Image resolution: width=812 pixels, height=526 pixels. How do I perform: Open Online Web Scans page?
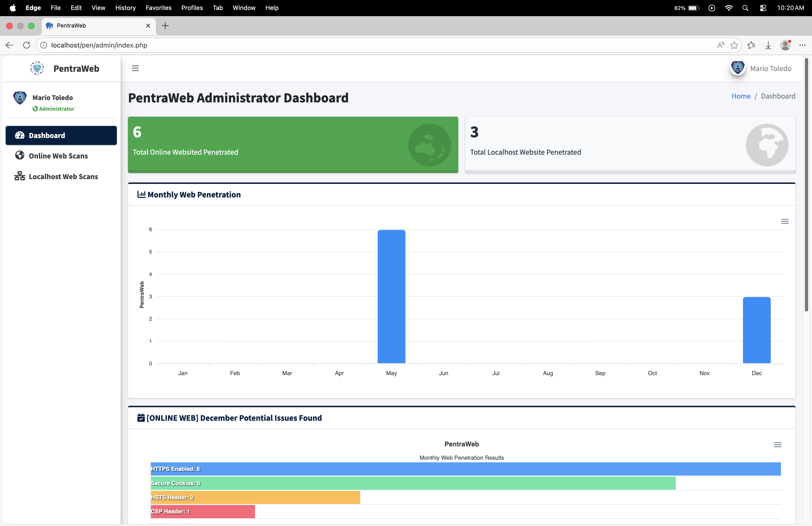click(x=58, y=156)
